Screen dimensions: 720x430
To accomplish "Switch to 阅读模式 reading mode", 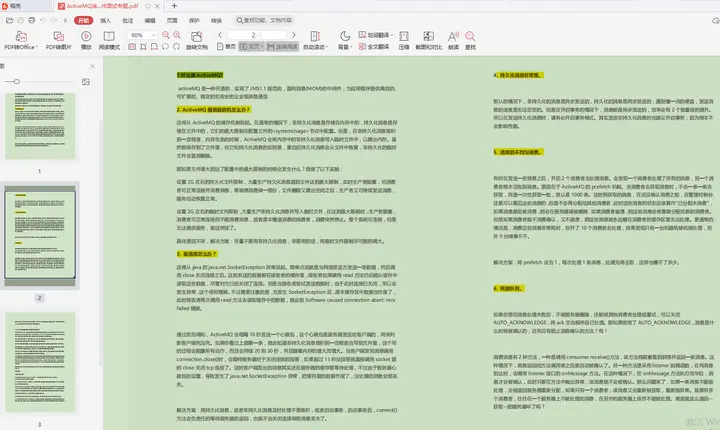I will [x=109, y=40].
